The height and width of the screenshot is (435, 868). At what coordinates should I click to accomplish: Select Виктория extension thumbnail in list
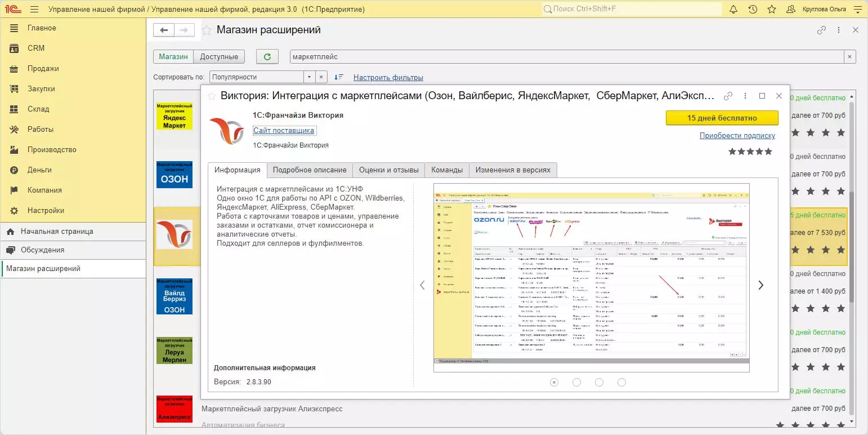tap(175, 234)
